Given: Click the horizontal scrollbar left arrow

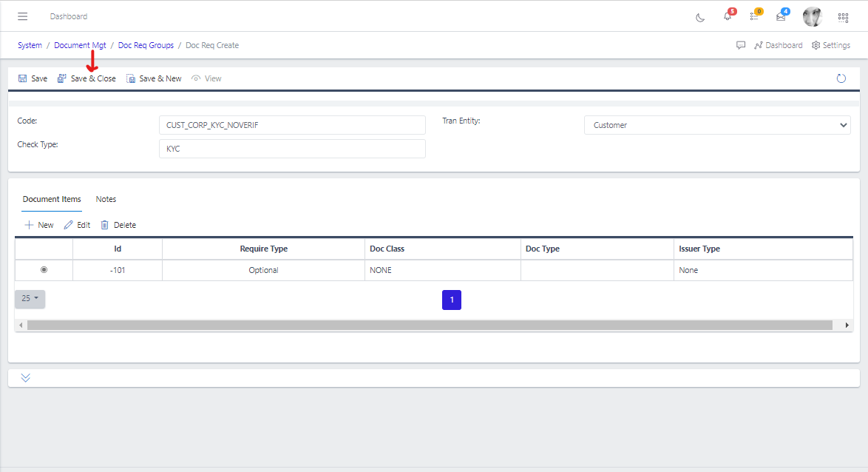Looking at the screenshot, I should point(21,326).
